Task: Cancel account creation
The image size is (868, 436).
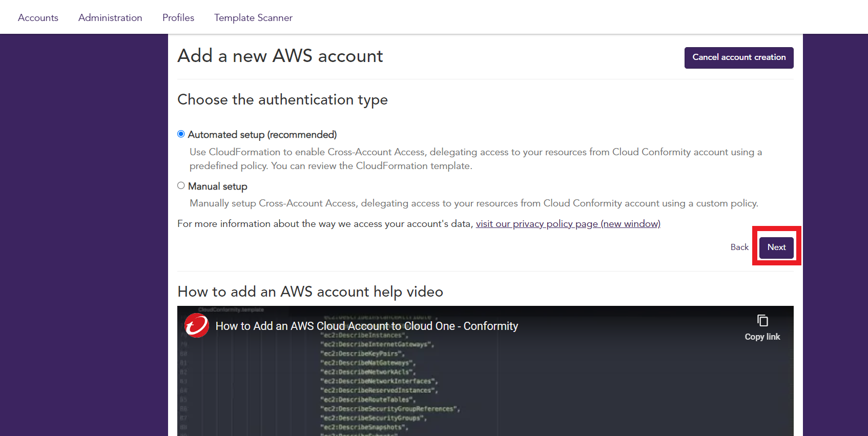Action: (x=739, y=57)
